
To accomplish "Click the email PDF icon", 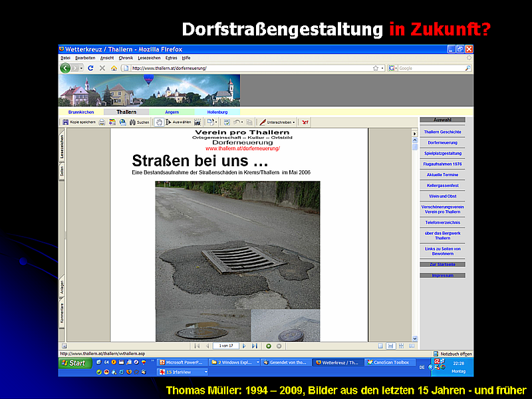I will pyautogui.click(x=112, y=122).
